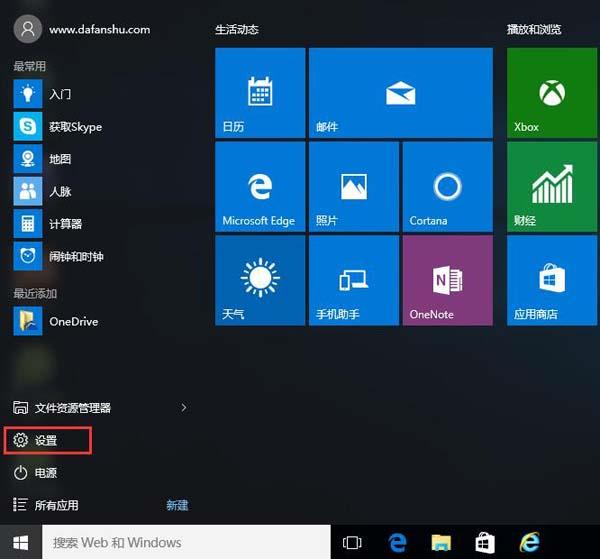
Task: Open the 天气 weather tile
Action: point(260,280)
